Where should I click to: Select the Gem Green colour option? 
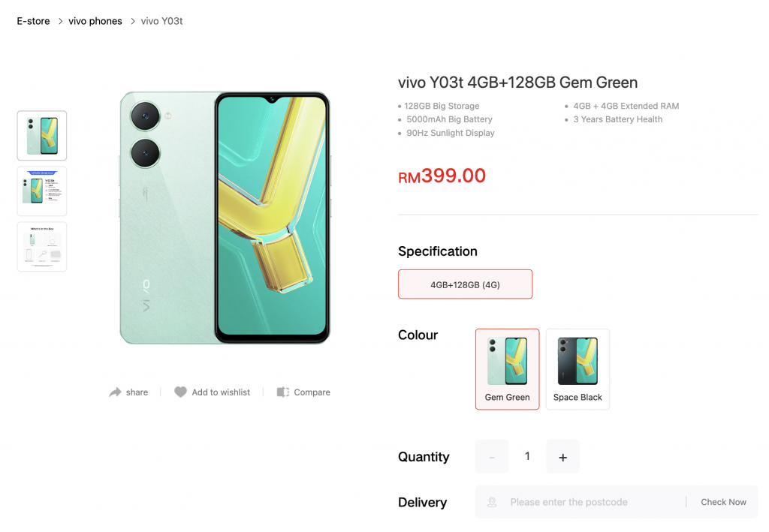(507, 369)
